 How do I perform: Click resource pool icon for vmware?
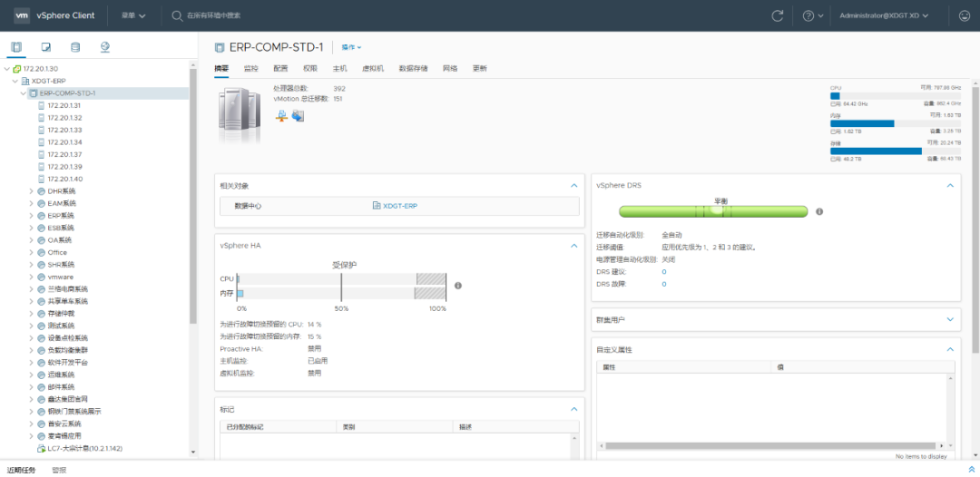point(41,277)
